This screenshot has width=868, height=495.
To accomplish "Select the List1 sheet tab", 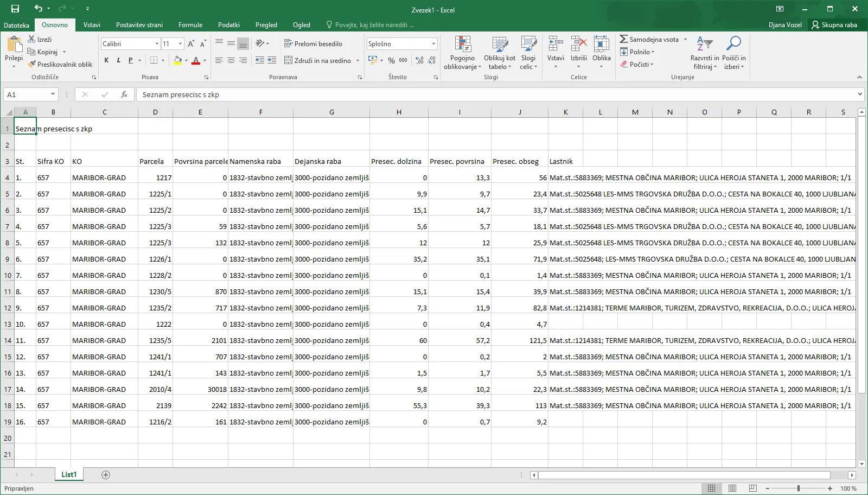I will 69,474.
